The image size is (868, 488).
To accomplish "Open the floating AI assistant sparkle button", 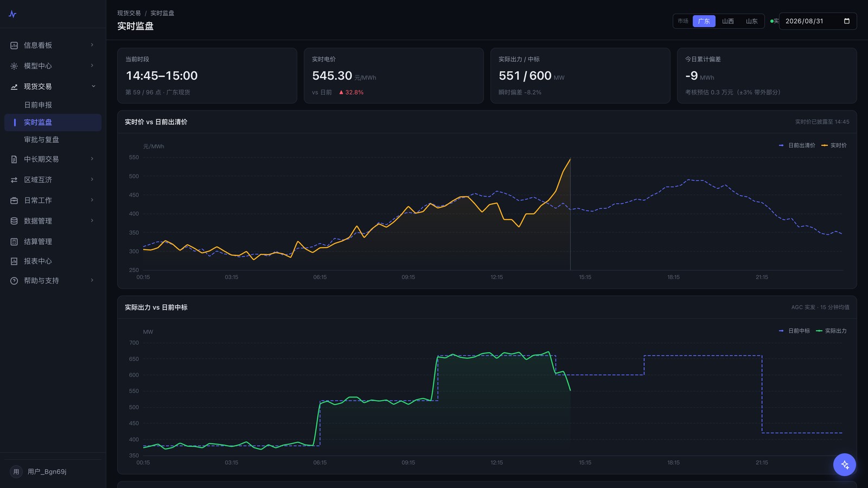I will tap(845, 465).
